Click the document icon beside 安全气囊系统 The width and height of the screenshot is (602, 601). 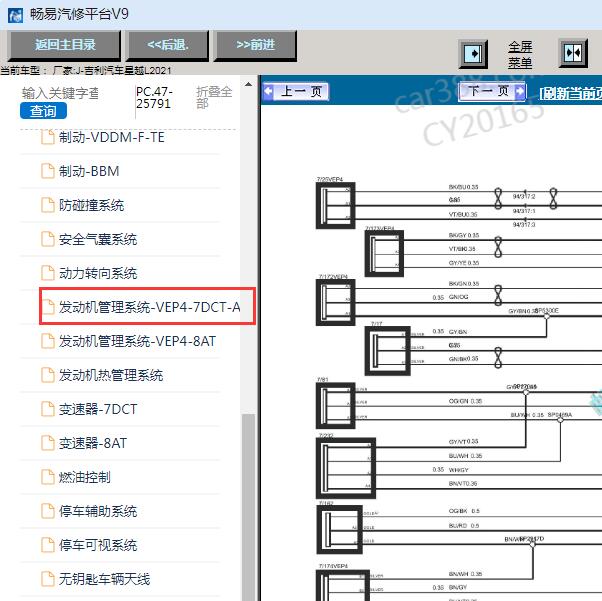pos(48,239)
